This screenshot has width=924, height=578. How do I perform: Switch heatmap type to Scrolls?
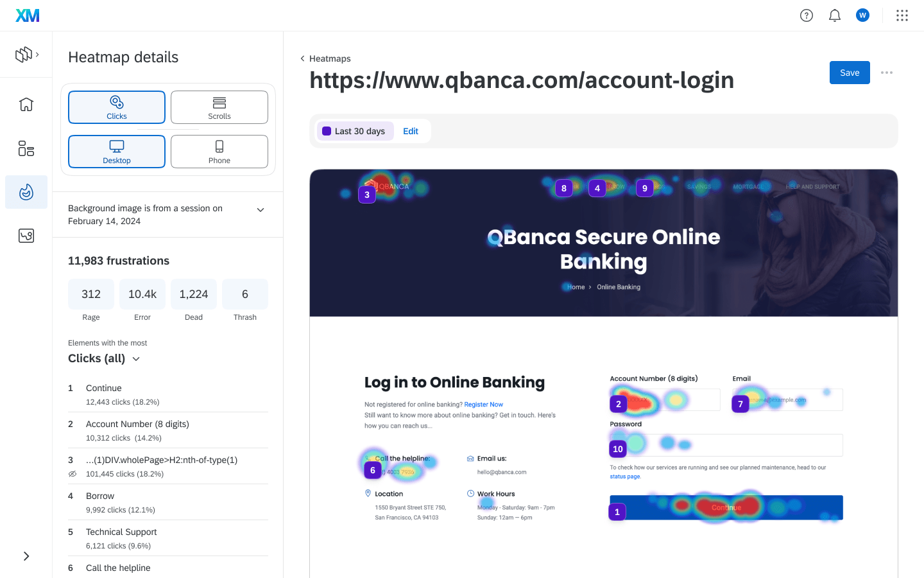click(219, 107)
